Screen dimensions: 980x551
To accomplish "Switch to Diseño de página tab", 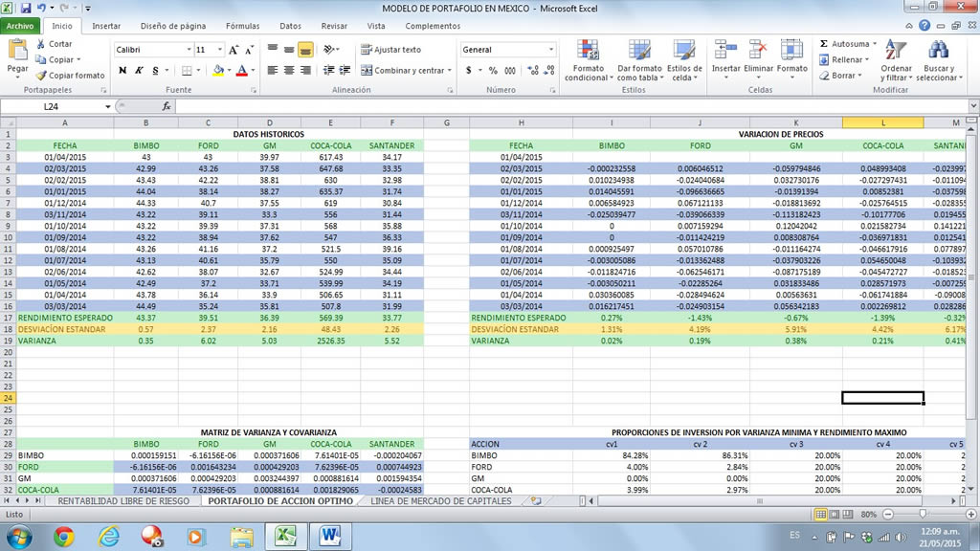I will (x=173, y=26).
